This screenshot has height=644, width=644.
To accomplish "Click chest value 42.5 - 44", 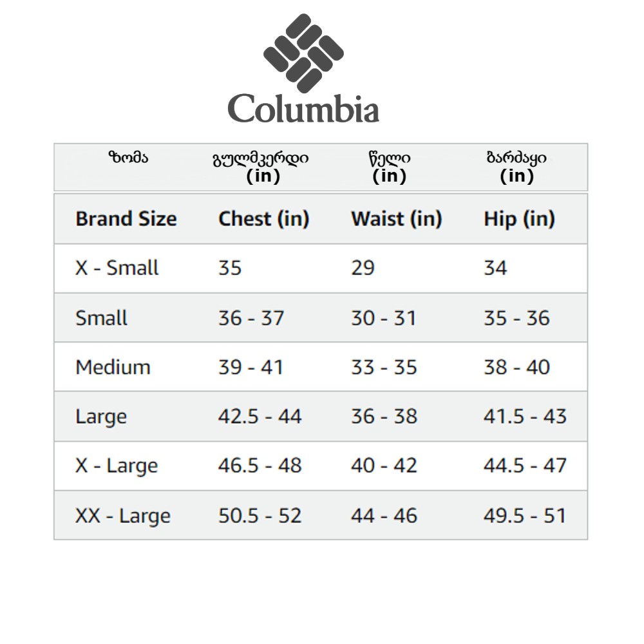I will [x=260, y=417].
